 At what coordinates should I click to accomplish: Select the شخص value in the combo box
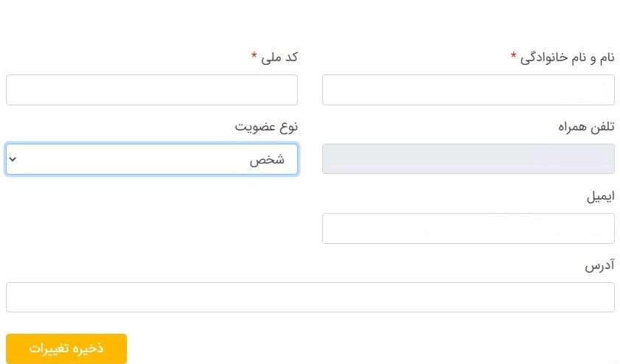pos(267,160)
